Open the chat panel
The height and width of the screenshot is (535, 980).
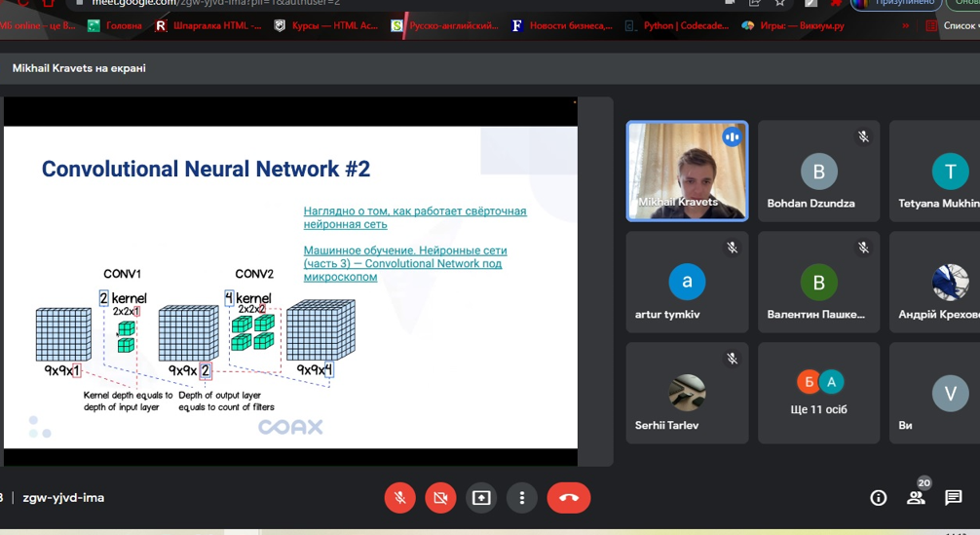point(954,498)
